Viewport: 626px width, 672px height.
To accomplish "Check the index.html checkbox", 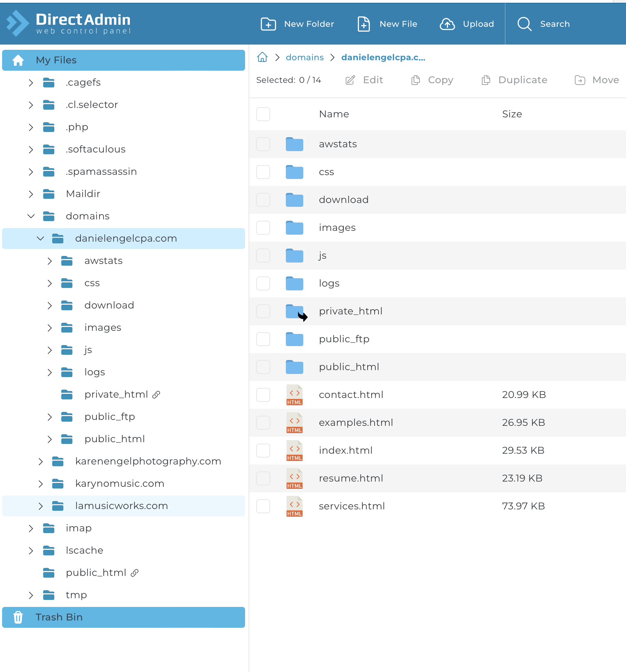I will click(x=263, y=451).
